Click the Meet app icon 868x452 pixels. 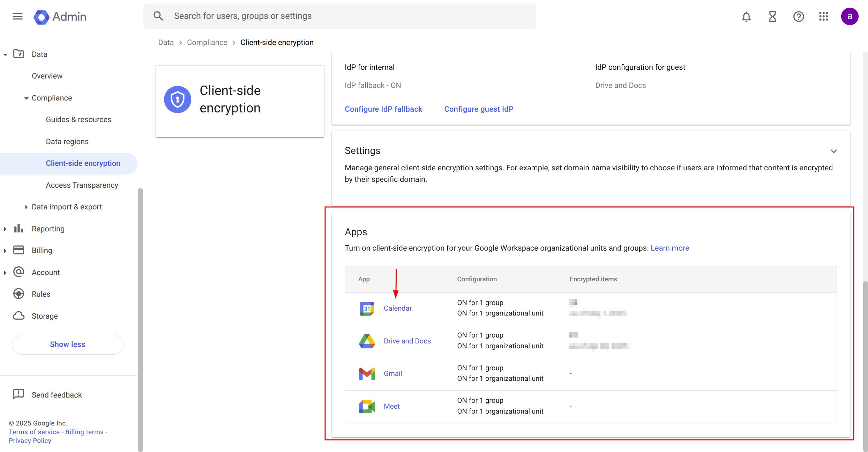(367, 407)
